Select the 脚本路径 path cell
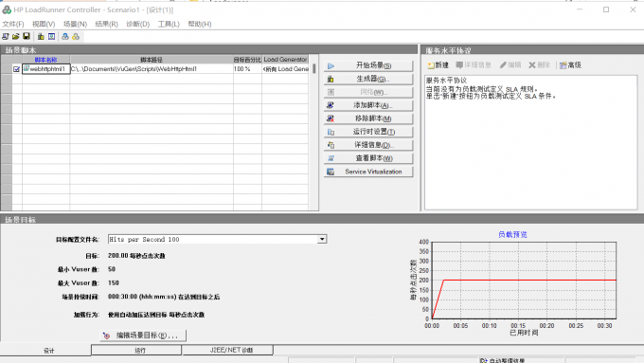Image resolution: width=644 pixels, height=363 pixels. coord(152,69)
